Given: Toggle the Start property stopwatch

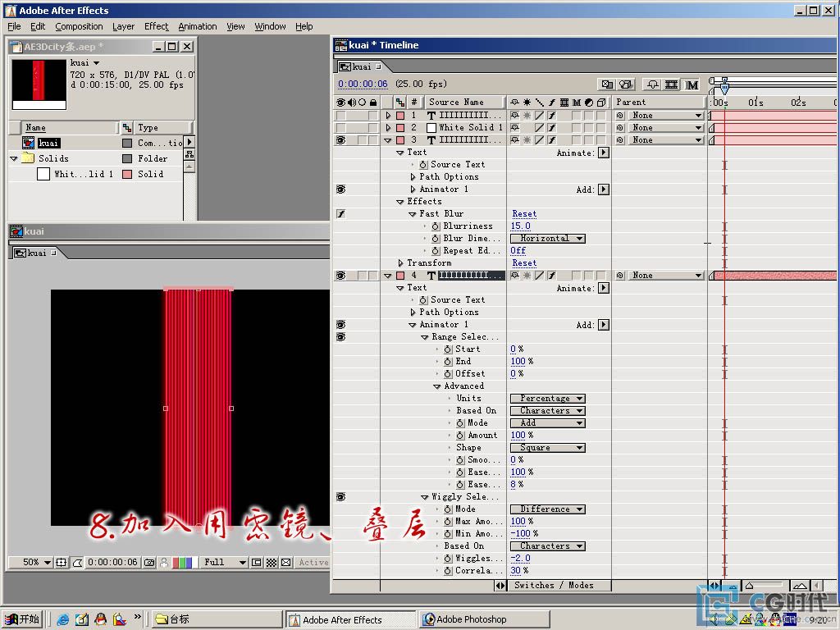Looking at the screenshot, I should tap(448, 349).
